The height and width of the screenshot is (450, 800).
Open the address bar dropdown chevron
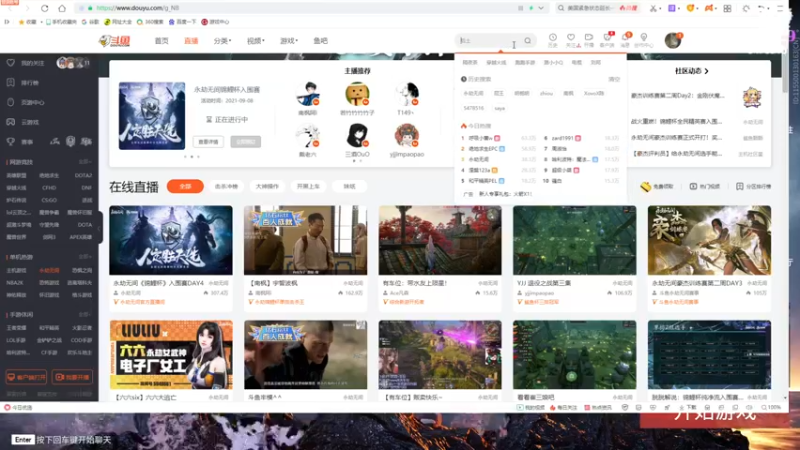click(x=541, y=8)
